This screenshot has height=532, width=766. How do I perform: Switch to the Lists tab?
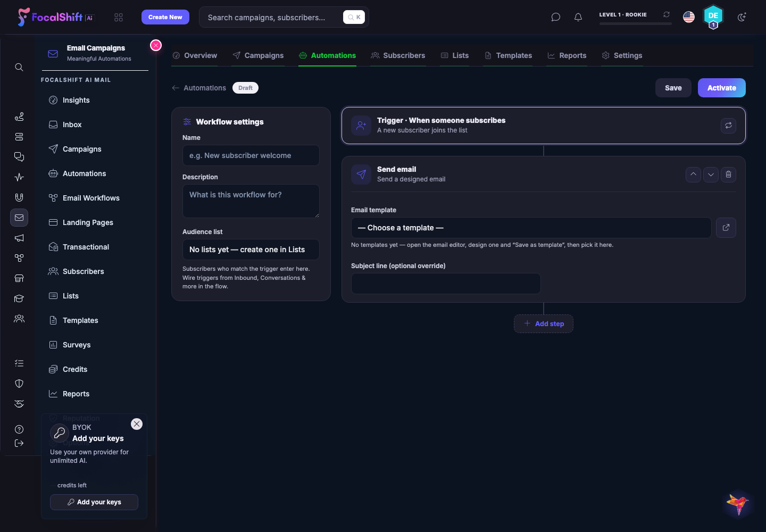point(455,55)
